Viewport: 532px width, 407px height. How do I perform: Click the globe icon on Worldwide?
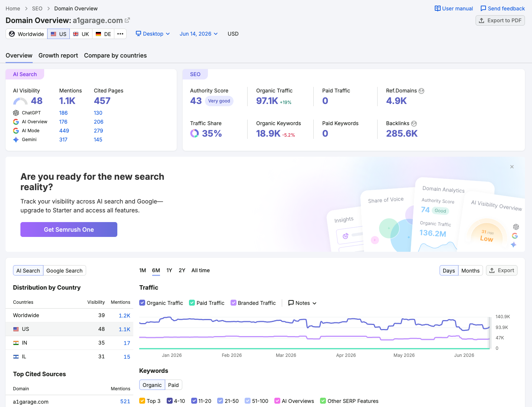pos(12,34)
